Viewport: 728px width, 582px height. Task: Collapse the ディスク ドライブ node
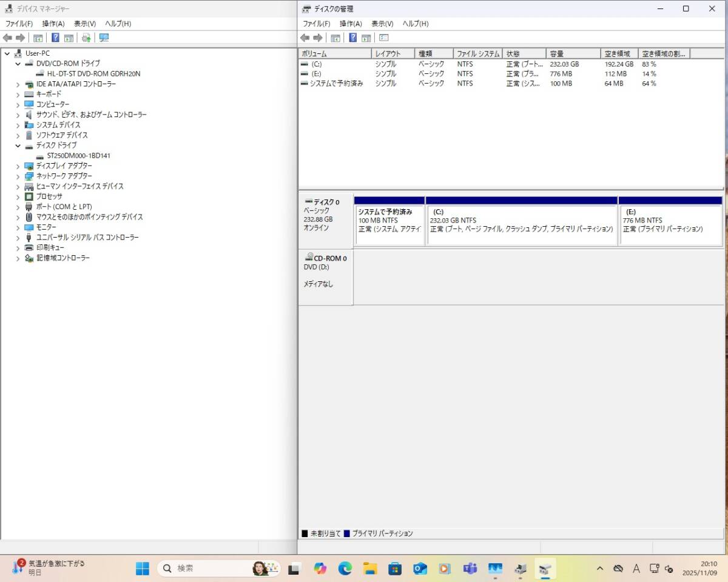pyautogui.click(x=18, y=145)
